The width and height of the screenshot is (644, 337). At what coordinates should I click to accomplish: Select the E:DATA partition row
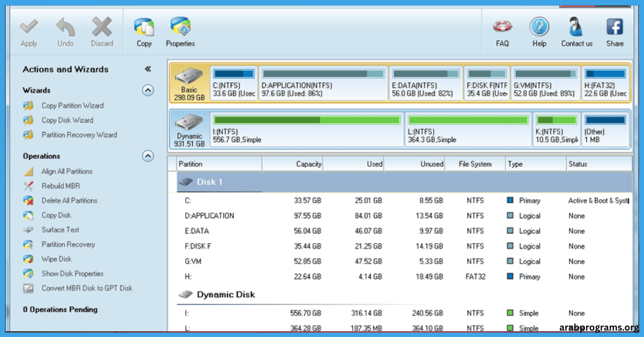tap(405, 231)
